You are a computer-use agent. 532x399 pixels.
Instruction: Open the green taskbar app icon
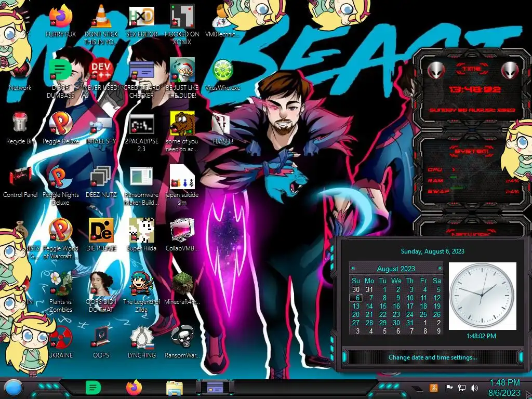point(94,388)
